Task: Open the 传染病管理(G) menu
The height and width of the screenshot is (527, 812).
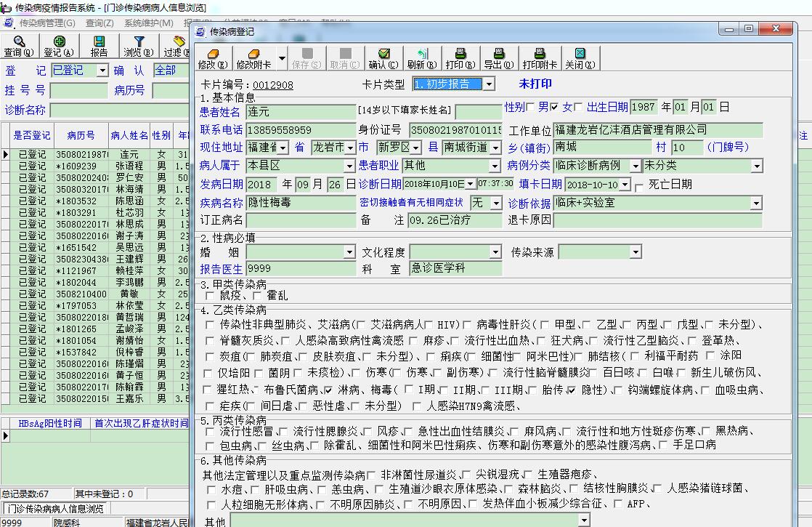Action: point(47,23)
